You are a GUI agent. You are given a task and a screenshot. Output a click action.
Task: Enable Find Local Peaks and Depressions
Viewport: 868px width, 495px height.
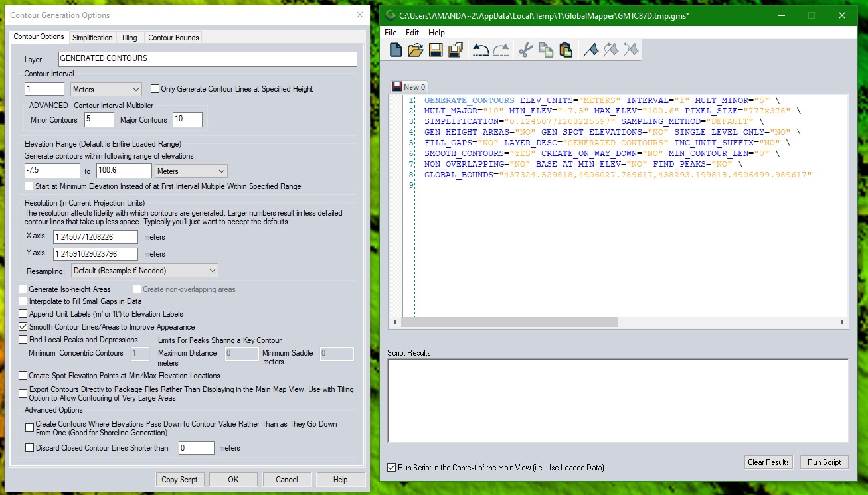coord(23,340)
